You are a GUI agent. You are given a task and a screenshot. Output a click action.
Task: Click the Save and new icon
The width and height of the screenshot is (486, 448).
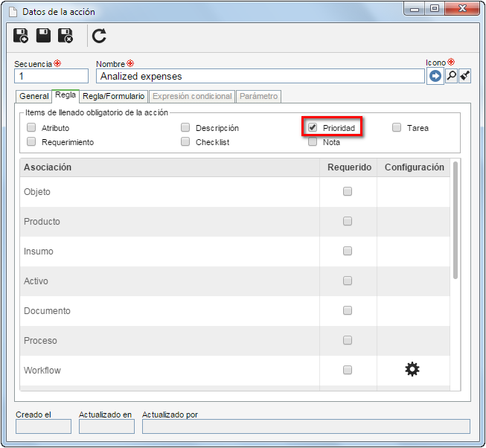[x=20, y=36]
